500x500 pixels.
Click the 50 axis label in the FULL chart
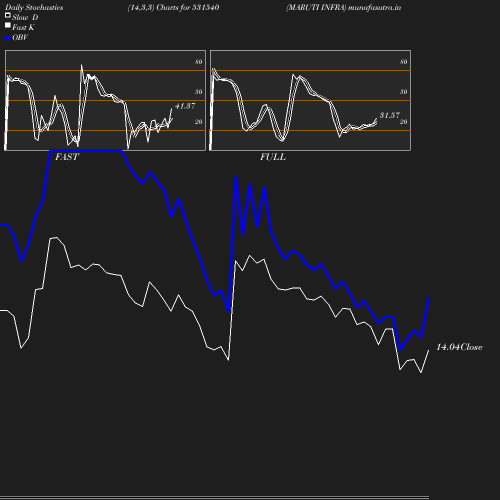(404, 92)
